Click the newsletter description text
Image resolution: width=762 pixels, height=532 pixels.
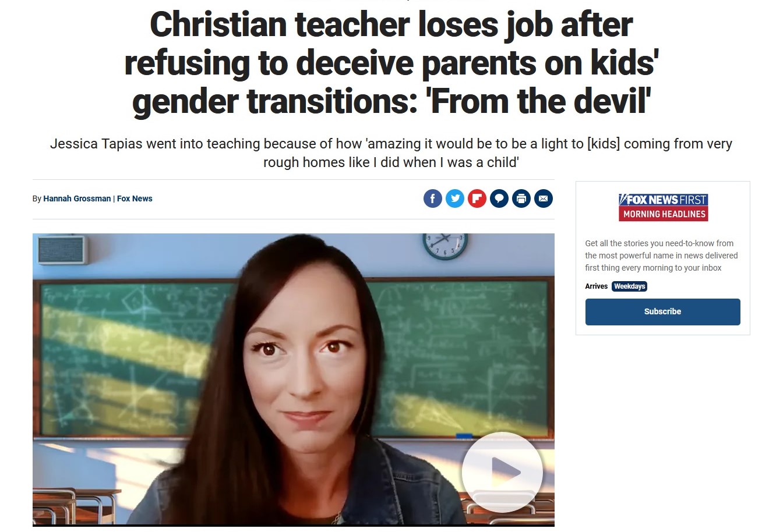pos(661,256)
